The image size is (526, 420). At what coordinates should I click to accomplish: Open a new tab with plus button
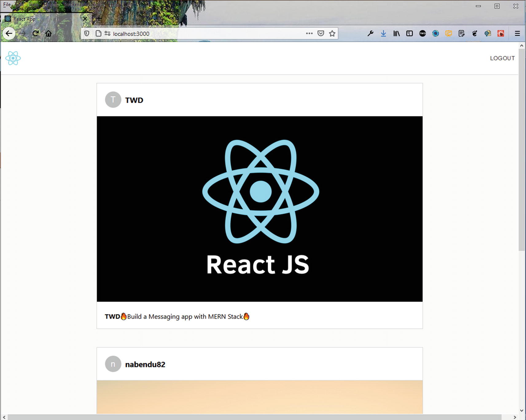(99, 19)
